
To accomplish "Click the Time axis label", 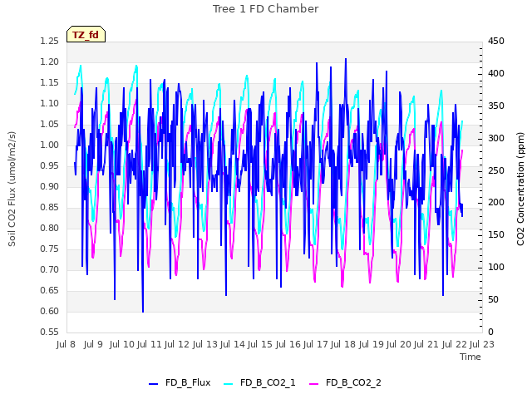I will (470, 357).
